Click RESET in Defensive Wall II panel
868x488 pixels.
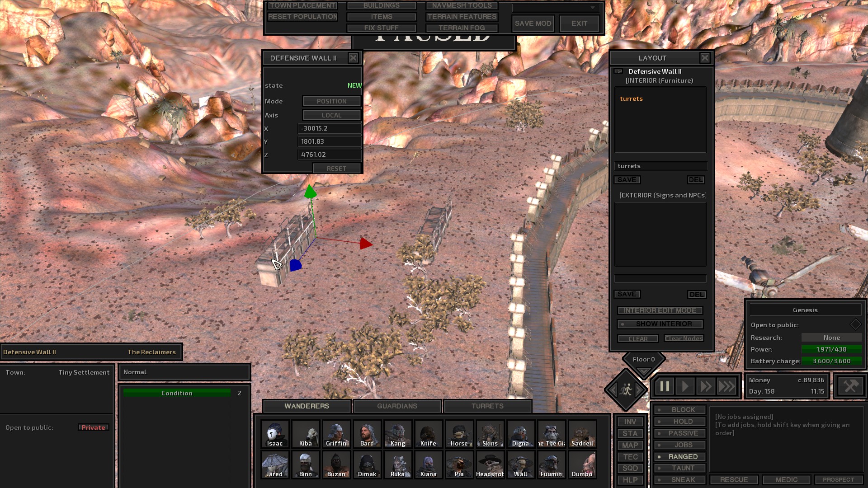(336, 169)
